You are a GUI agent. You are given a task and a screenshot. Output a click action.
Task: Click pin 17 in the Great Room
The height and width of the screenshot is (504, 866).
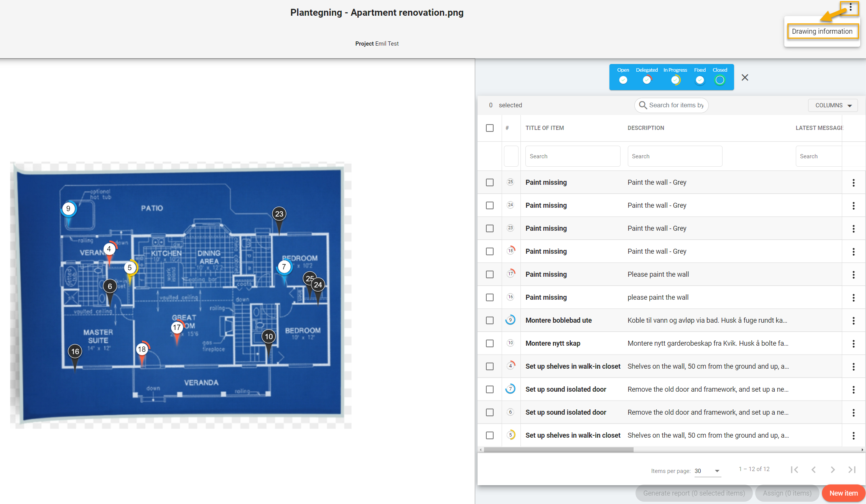pos(177,328)
